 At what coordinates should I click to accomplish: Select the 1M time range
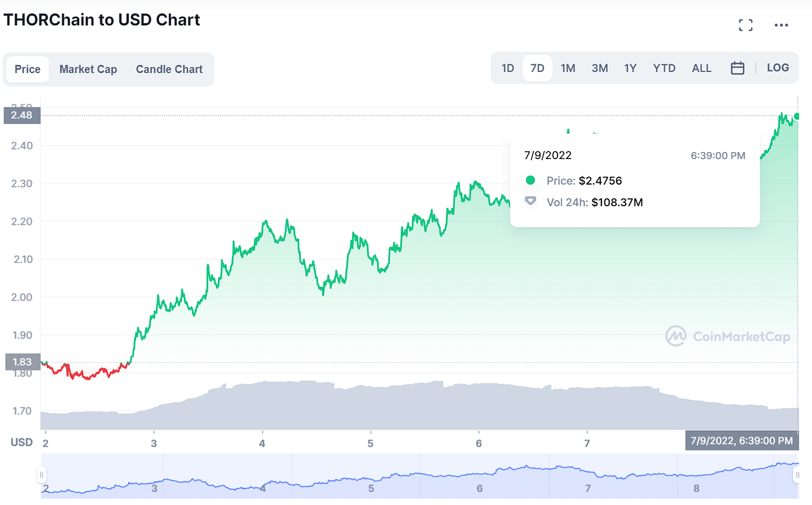point(568,68)
